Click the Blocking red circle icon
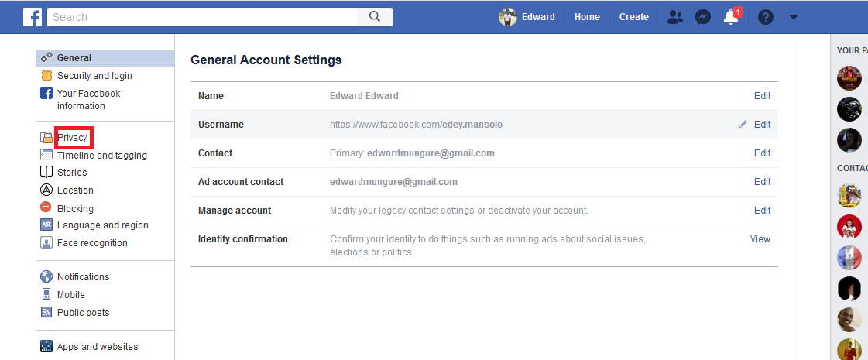This screenshot has width=868, height=360. (x=46, y=207)
